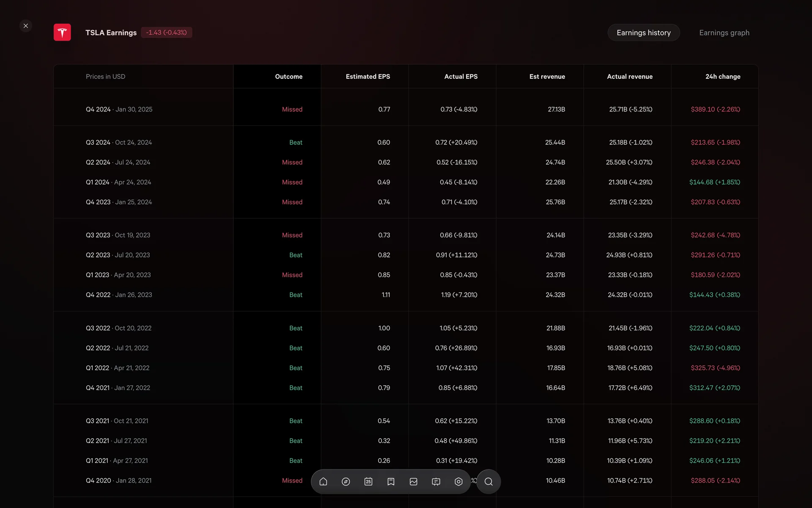The height and width of the screenshot is (508, 812).
Task: Open the hexagon settings icon
Action: click(x=458, y=481)
